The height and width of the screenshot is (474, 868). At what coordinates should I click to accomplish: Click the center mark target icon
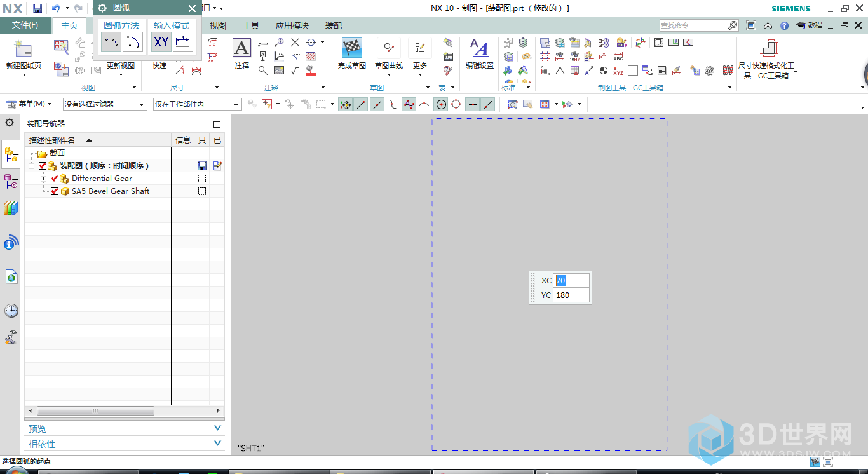pos(311,43)
